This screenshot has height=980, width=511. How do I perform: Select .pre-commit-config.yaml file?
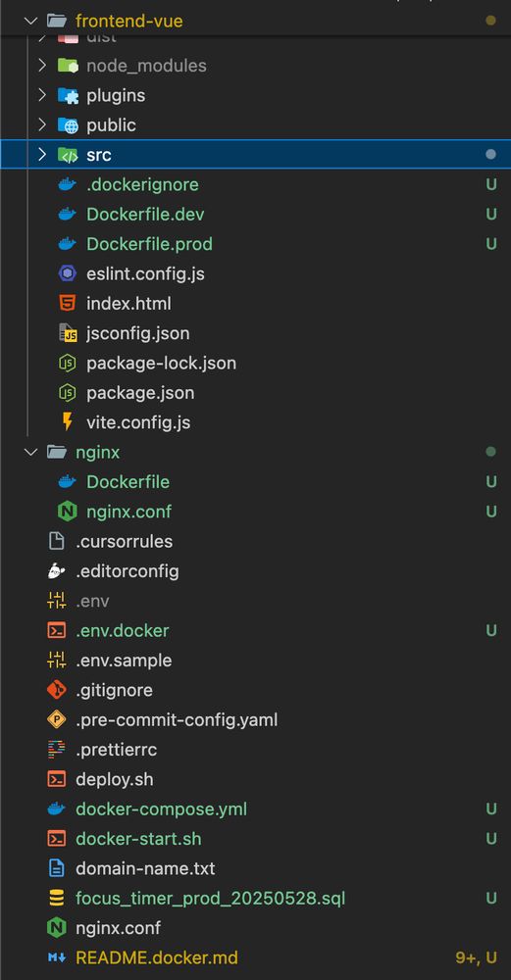[x=177, y=720]
